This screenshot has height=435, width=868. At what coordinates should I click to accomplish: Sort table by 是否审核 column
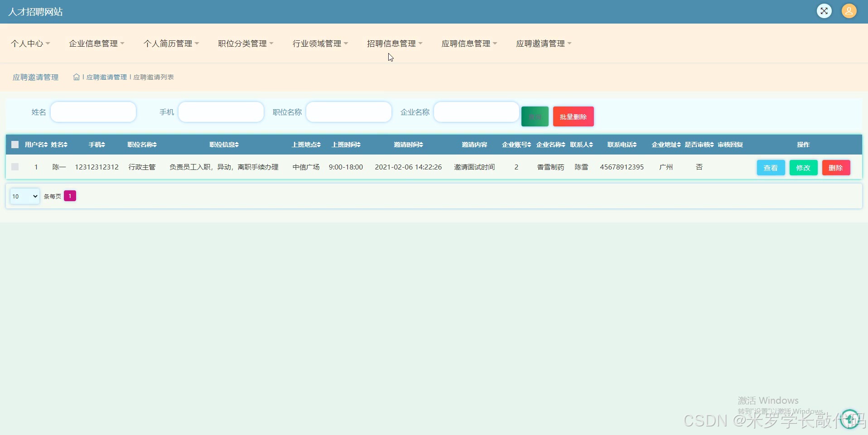pos(699,145)
